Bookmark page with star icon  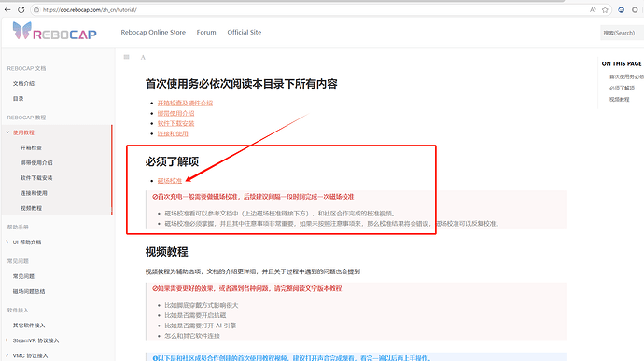605,10
